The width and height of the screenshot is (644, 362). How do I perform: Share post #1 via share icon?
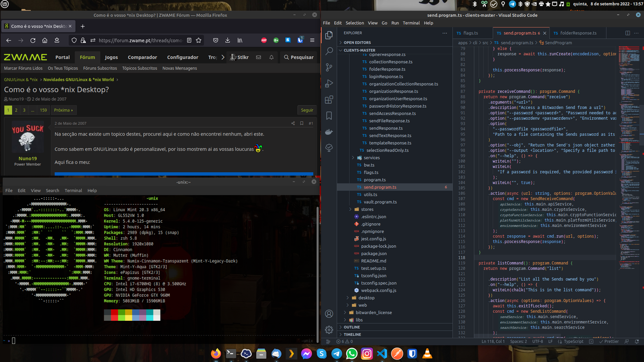pyautogui.click(x=293, y=123)
